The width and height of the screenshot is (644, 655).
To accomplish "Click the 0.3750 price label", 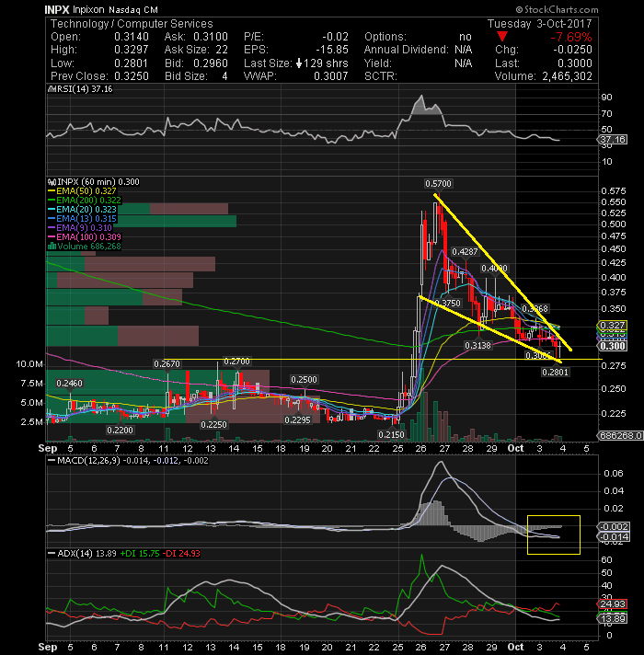I will pyautogui.click(x=447, y=304).
